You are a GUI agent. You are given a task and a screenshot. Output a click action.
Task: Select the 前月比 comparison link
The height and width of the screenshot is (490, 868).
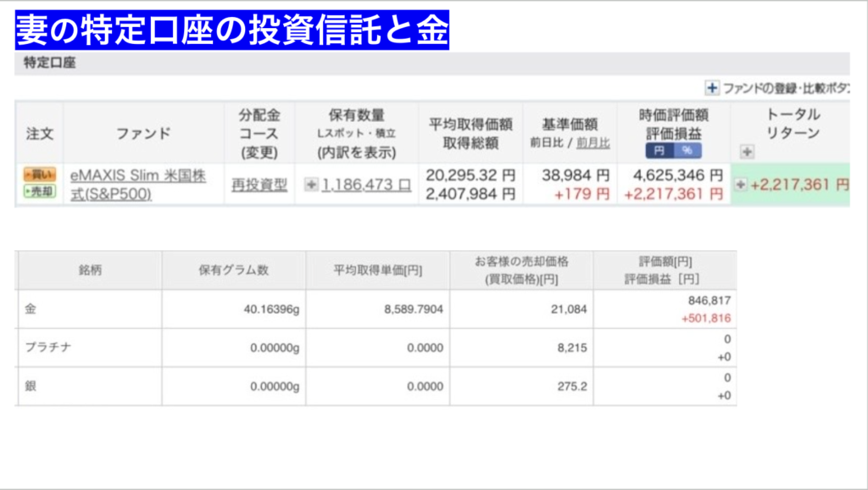pos(593,142)
